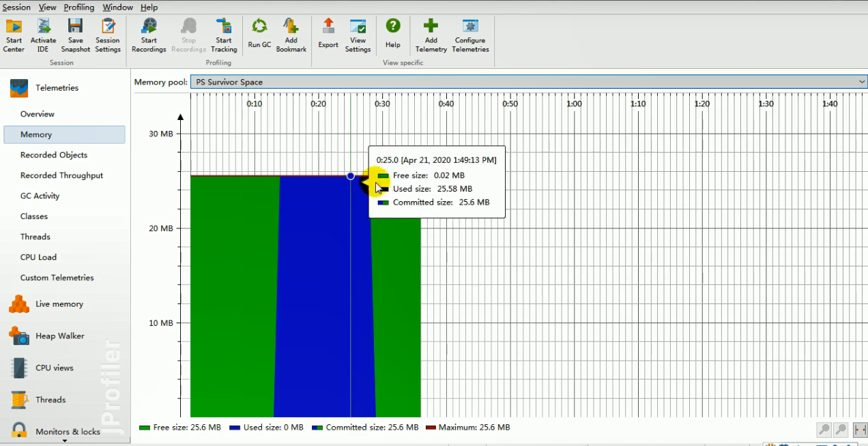
Task: Click the Export button
Action: point(328,33)
